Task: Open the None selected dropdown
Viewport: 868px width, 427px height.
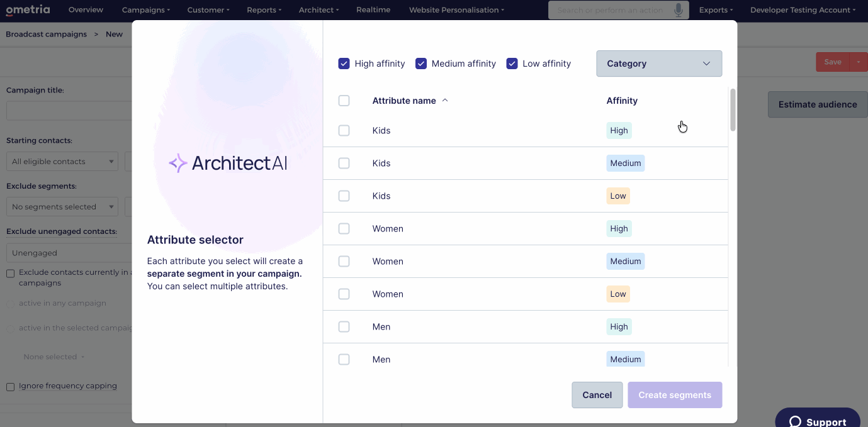Action: [54, 357]
